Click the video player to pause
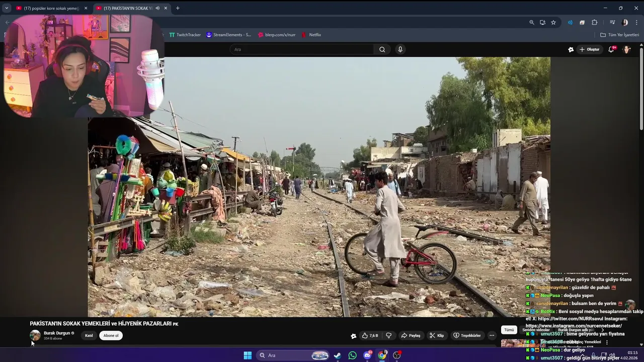The width and height of the screenshot is (644, 362). pyautogui.click(x=319, y=187)
